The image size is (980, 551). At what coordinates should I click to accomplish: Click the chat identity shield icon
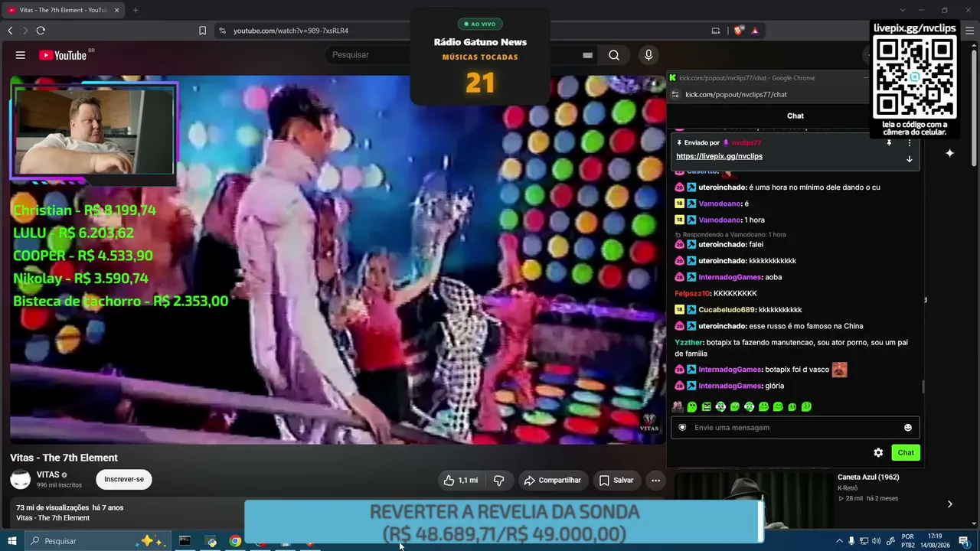tap(682, 428)
